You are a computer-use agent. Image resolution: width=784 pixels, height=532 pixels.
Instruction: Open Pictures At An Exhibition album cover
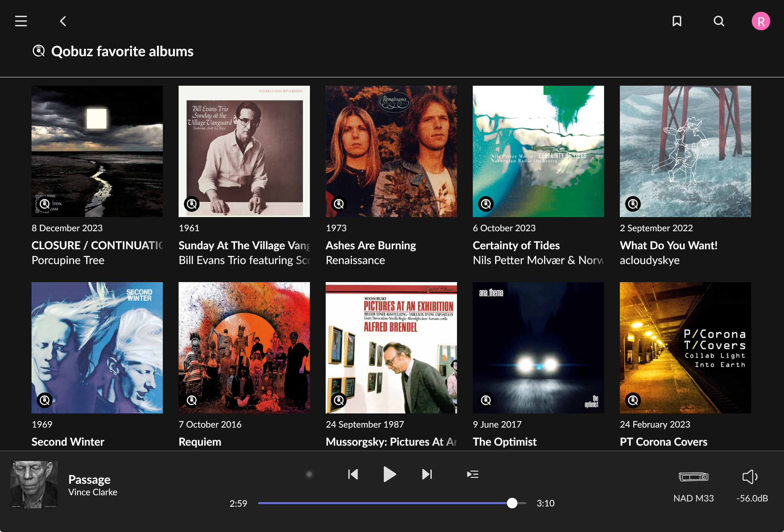tap(391, 347)
